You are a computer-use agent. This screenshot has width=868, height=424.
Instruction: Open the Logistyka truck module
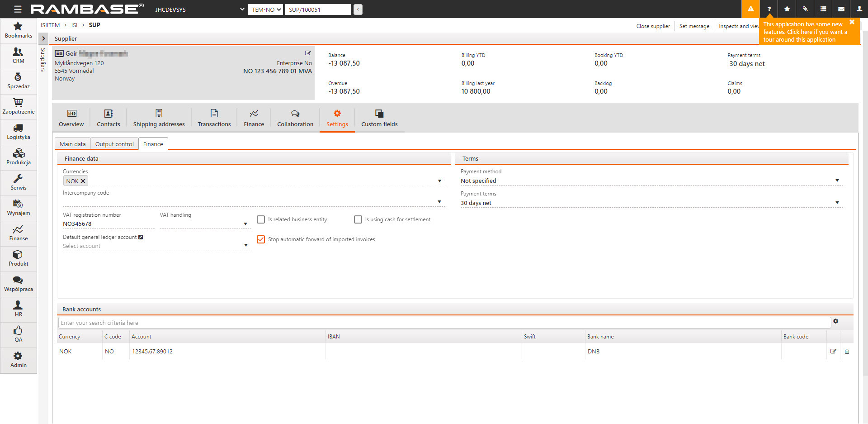click(x=18, y=131)
